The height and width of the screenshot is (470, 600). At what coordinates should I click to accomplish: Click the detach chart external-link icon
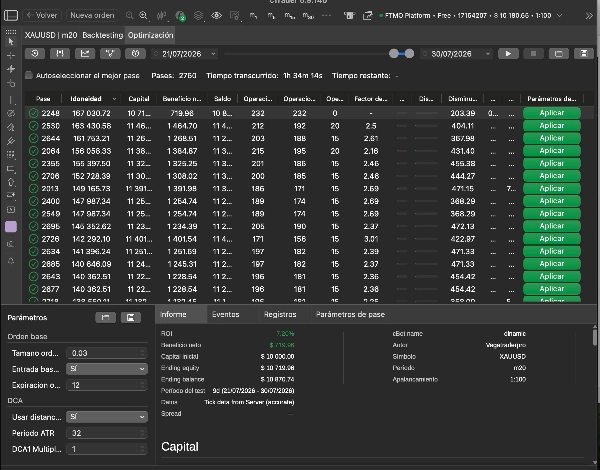[367, 16]
